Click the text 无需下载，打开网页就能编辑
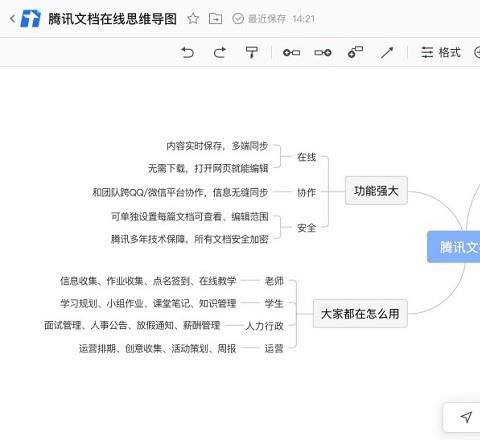 point(208,168)
